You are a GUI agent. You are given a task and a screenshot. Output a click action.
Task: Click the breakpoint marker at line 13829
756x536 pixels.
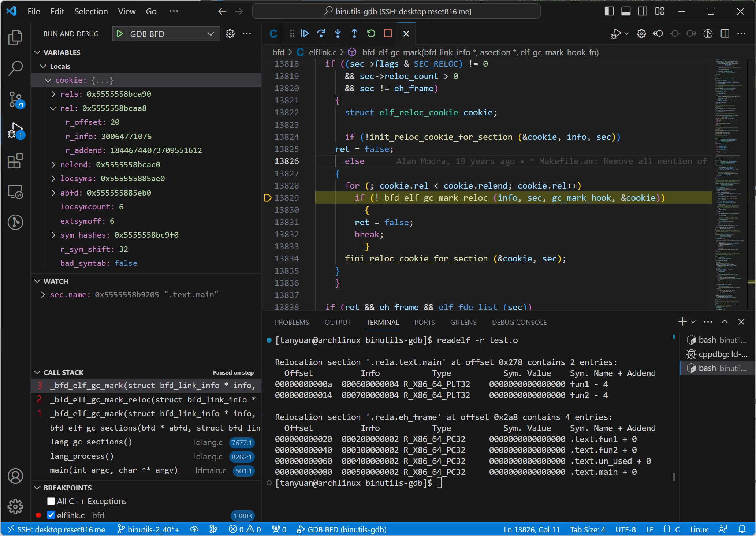coord(267,198)
